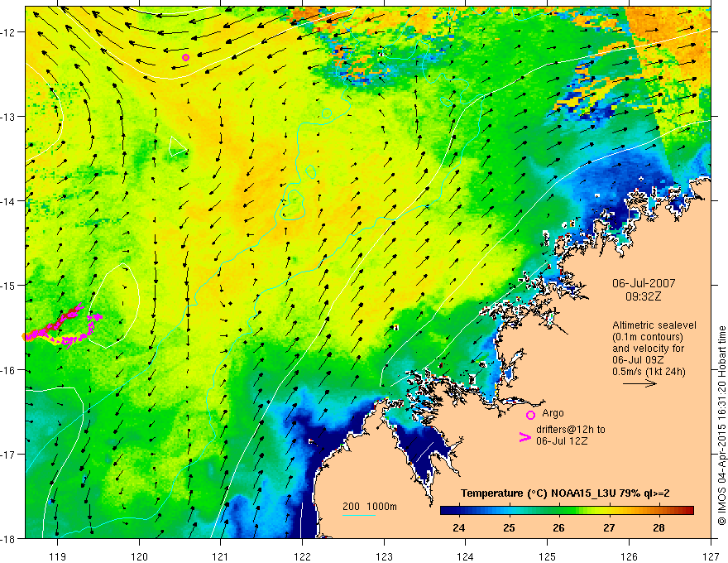Screen dimensions: 728x563
Task: Click the '200 1000m' bathymetry label
Action: point(370,507)
